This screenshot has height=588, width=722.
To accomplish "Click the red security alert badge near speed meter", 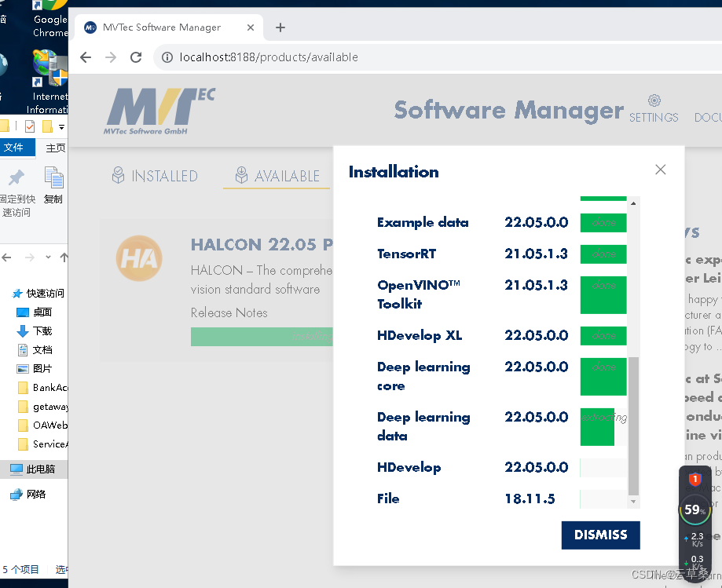I will [x=695, y=478].
